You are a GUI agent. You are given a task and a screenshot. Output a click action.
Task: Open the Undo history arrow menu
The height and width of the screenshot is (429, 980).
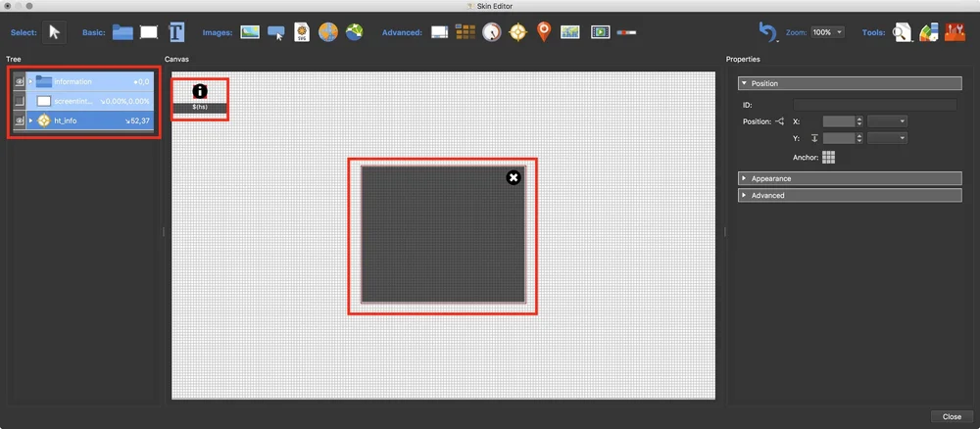click(777, 40)
